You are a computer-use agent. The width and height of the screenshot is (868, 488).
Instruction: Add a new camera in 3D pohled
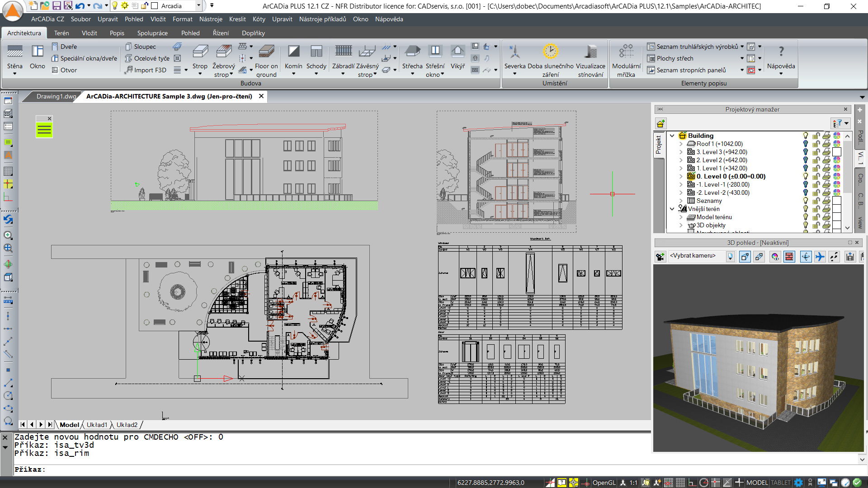tap(660, 257)
